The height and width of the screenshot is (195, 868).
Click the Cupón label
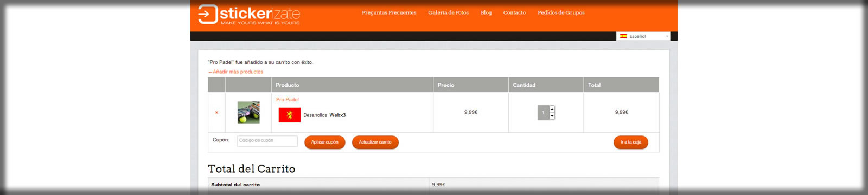coord(221,140)
